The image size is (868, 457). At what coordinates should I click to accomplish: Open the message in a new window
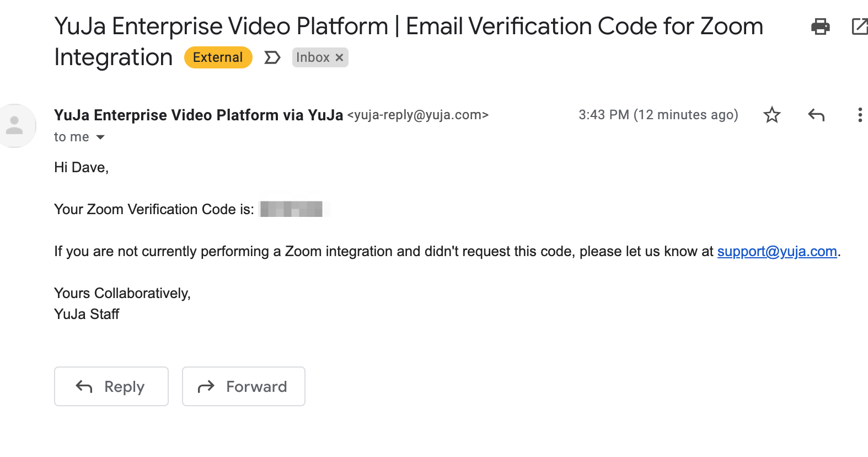click(860, 26)
